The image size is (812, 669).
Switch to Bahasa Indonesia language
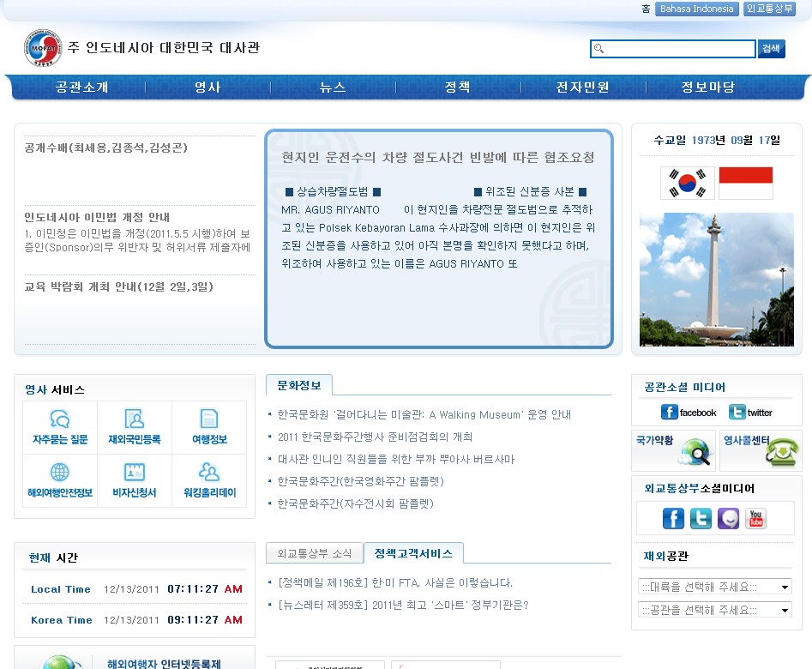pyautogui.click(x=696, y=9)
